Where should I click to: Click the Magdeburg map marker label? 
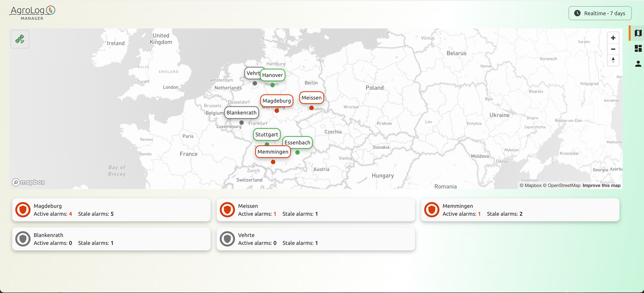pos(277,101)
